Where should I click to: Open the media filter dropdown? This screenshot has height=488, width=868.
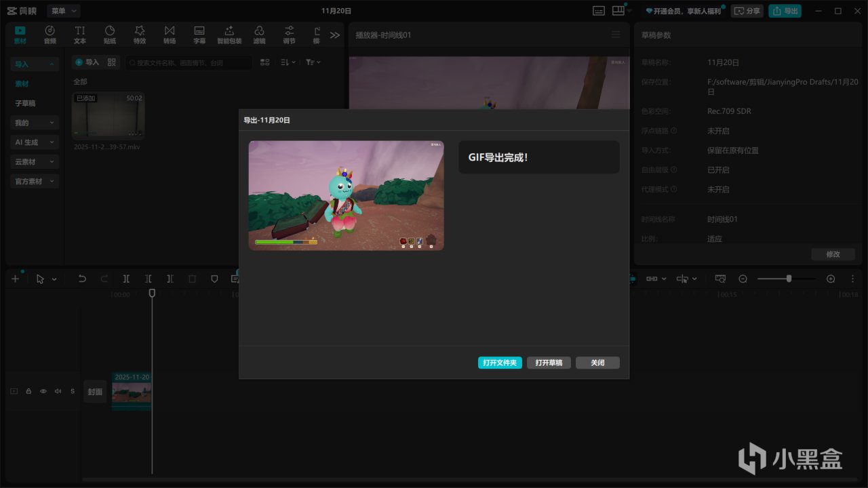(x=313, y=62)
